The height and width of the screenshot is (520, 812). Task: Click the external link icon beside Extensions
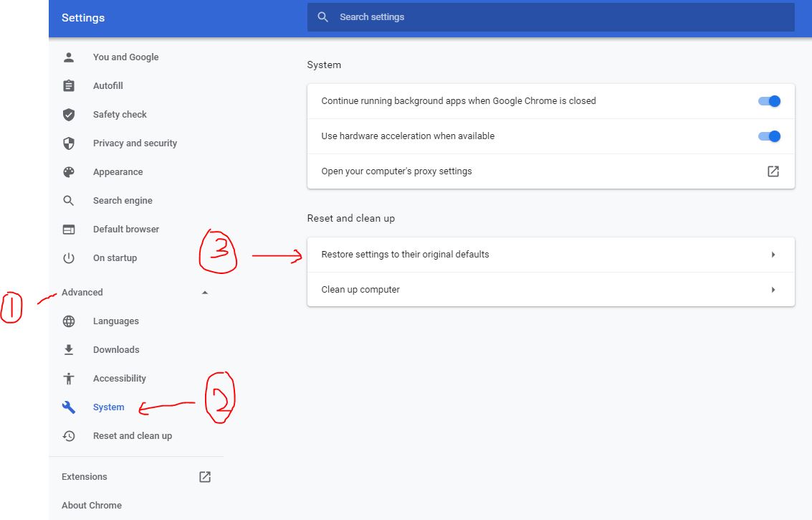click(205, 477)
